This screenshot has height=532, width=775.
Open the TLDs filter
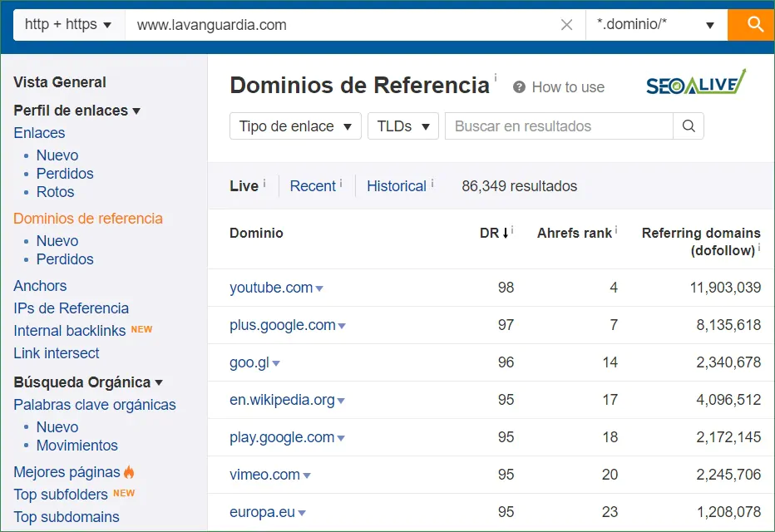tap(402, 126)
